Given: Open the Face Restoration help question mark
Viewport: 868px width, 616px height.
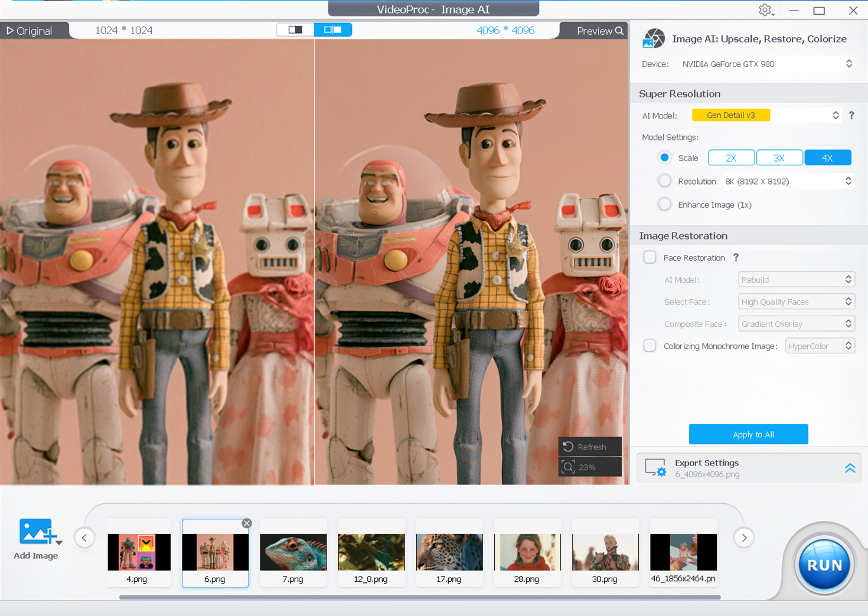Looking at the screenshot, I should click(x=736, y=257).
